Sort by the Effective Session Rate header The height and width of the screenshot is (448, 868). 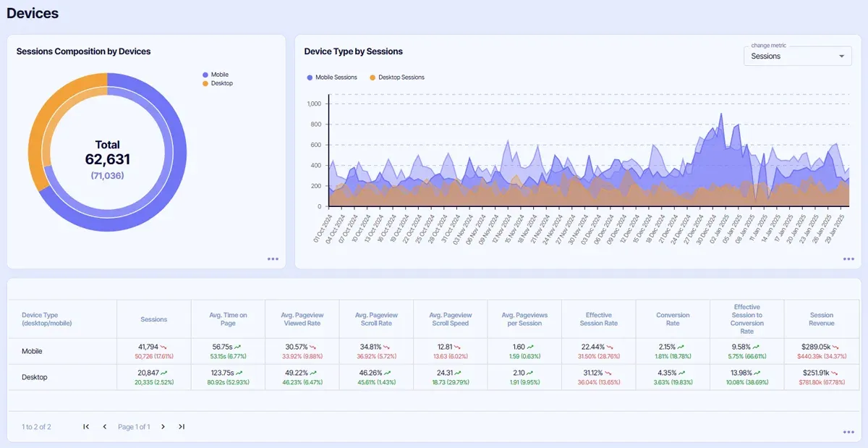[x=599, y=319]
